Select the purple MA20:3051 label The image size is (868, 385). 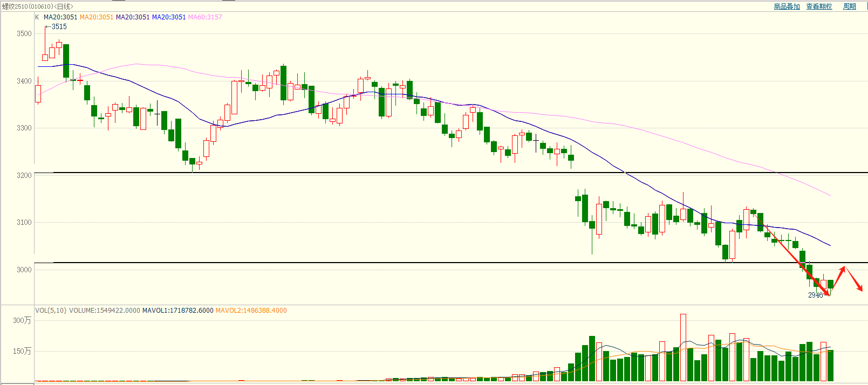133,17
